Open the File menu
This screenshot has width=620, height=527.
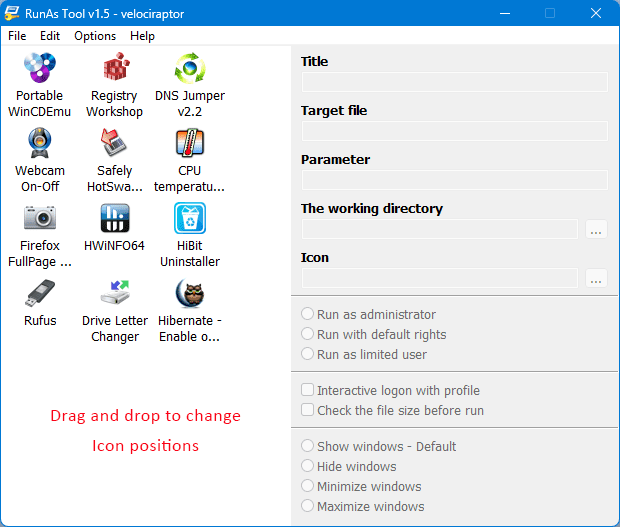click(x=17, y=35)
